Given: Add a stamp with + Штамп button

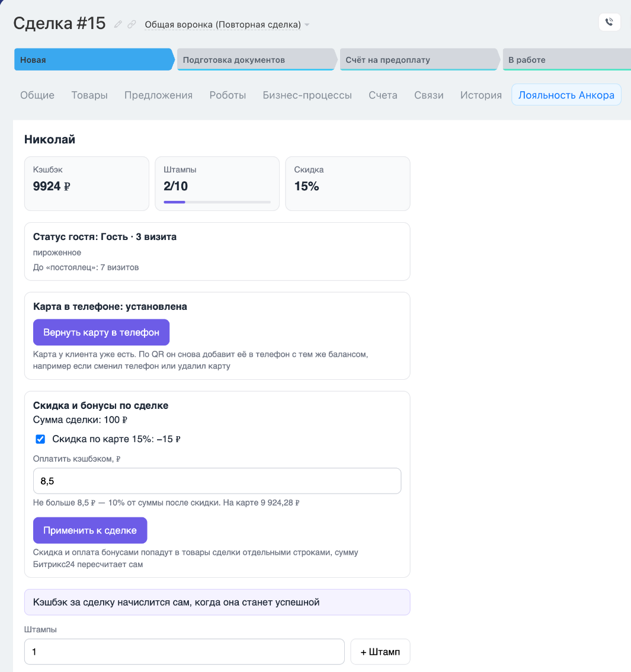Looking at the screenshot, I should [380, 652].
